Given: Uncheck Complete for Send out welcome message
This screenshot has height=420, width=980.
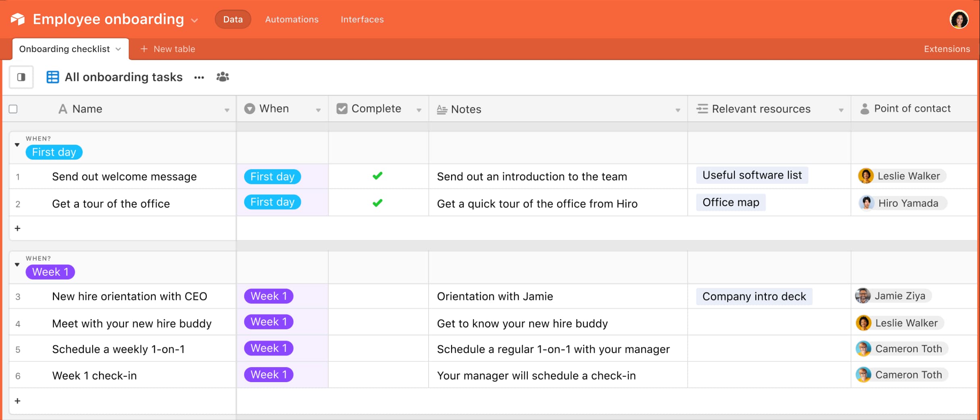Looking at the screenshot, I should point(377,176).
